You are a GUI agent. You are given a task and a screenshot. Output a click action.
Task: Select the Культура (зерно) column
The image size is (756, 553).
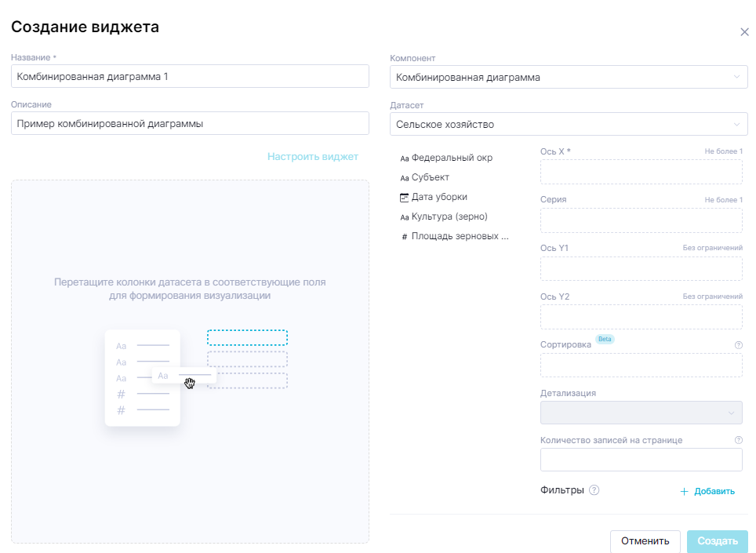click(x=454, y=216)
